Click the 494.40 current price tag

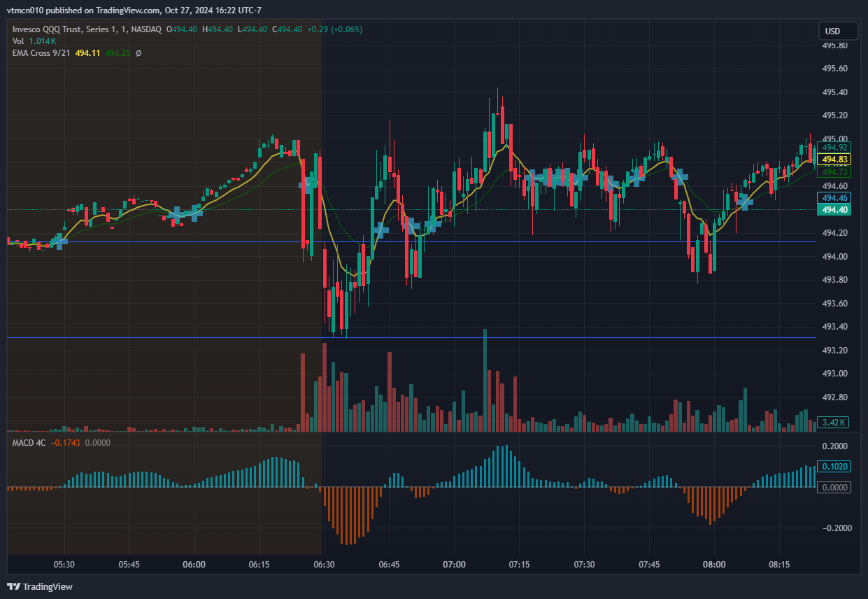point(835,210)
